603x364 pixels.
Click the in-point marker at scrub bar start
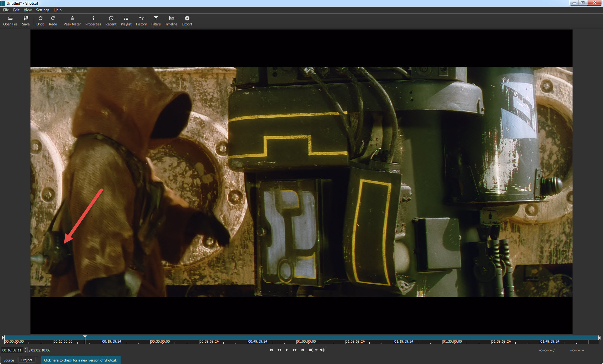[x=3, y=338]
